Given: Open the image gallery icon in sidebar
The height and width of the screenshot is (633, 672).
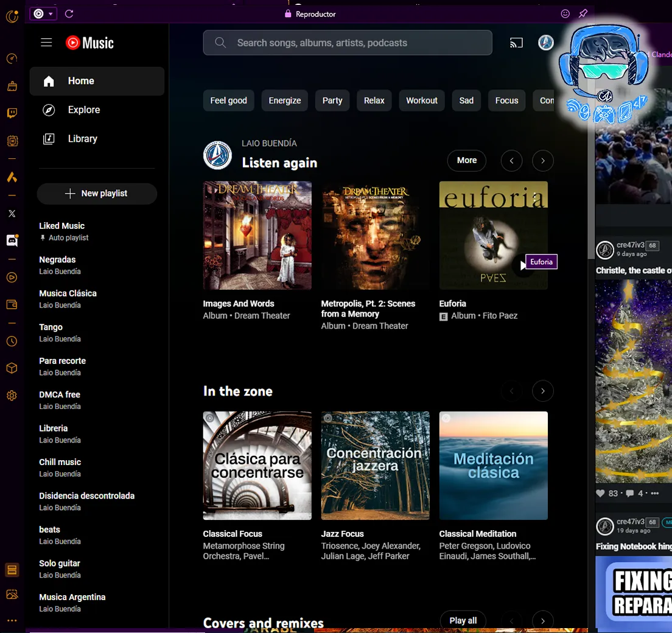Looking at the screenshot, I should tap(12, 595).
